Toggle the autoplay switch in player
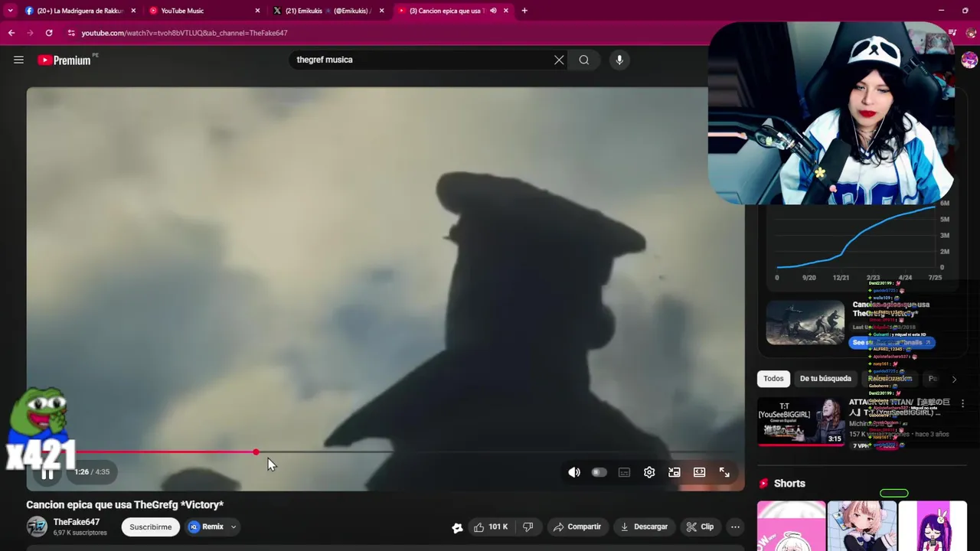 599,472
